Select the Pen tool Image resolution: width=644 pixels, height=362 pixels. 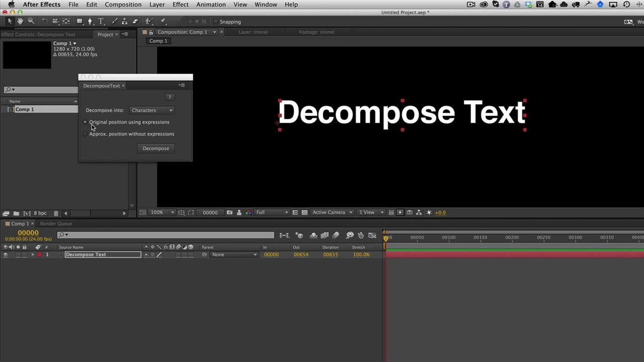coord(90,21)
